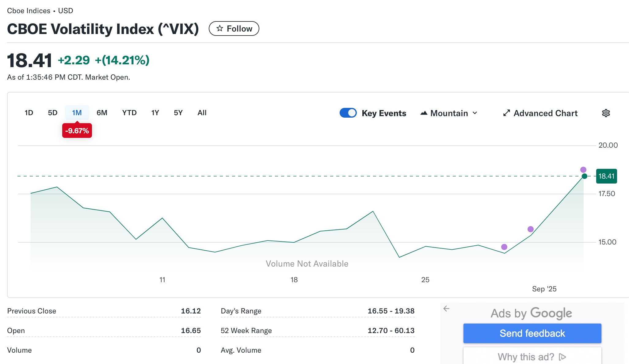
Task: Open chart settings gear icon
Action: point(606,113)
